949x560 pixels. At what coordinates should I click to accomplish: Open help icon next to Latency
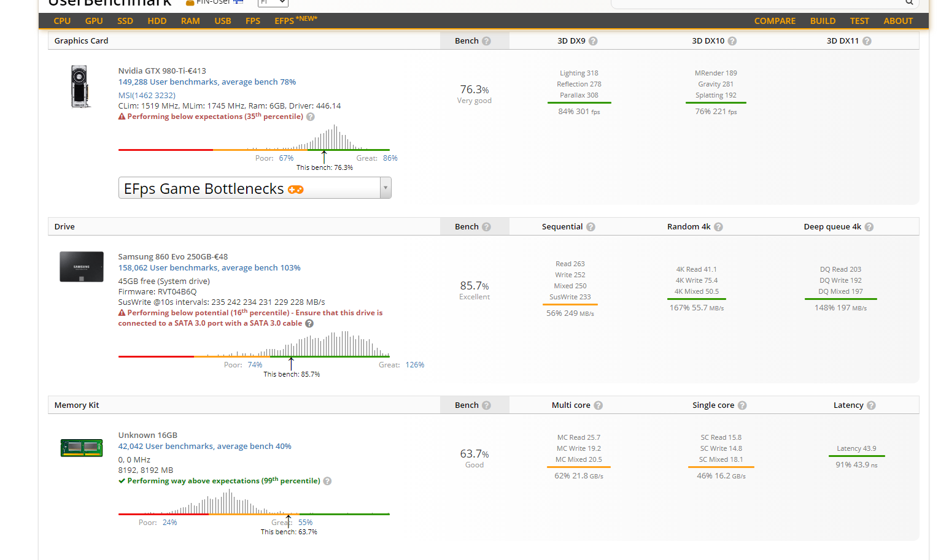point(871,405)
